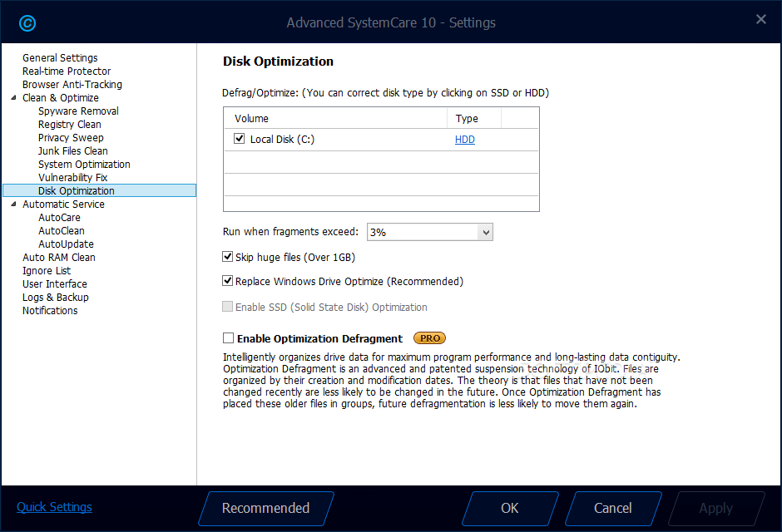Click Enable SSD Optimization checkbox
782x532 pixels.
pyautogui.click(x=227, y=307)
